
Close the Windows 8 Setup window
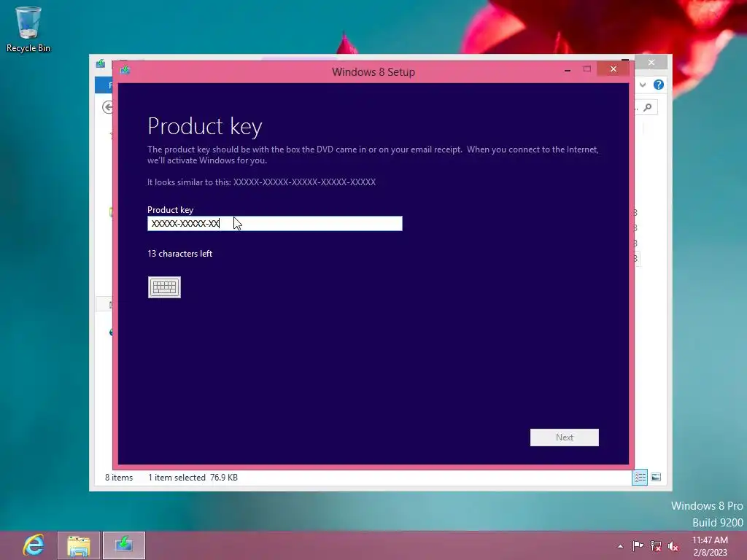coord(613,69)
